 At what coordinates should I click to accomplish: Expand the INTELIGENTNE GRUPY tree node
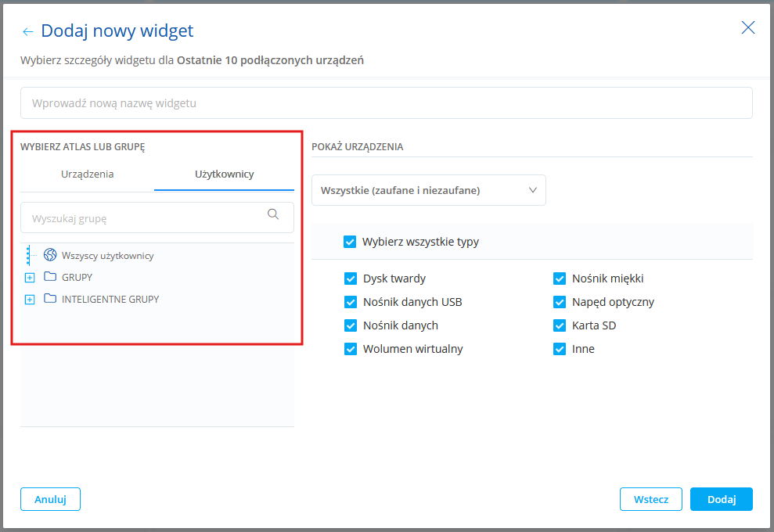30,300
